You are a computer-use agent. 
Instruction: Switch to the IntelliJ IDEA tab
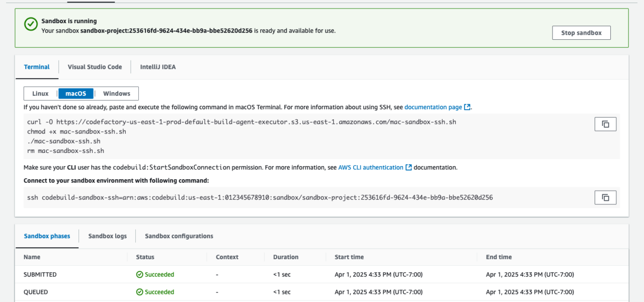[157, 67]
